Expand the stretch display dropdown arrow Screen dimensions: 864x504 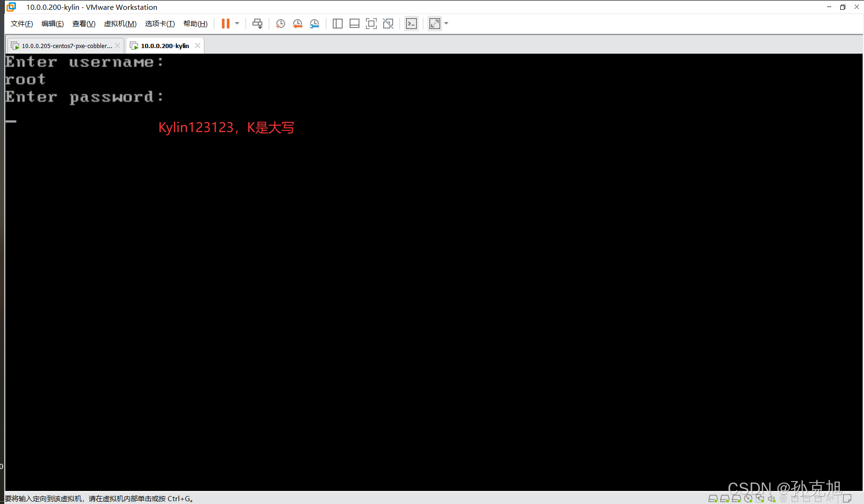pyautogui.click(x=446, y=23)
